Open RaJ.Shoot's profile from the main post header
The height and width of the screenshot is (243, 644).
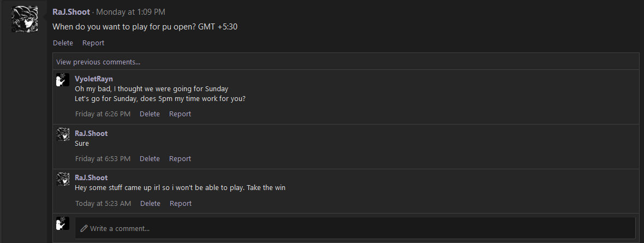pyautogui.click(x=71, y=12)
